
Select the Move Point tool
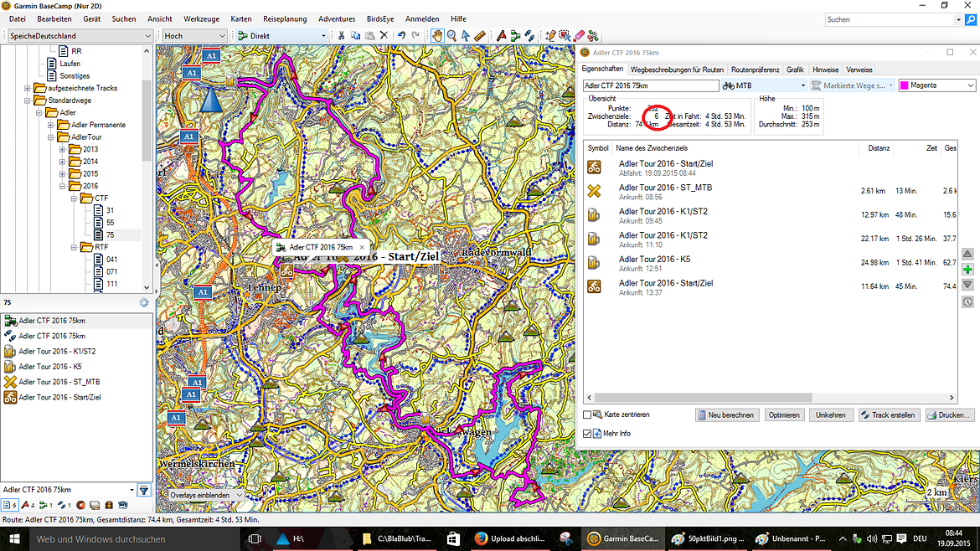(x=565, y=36)
